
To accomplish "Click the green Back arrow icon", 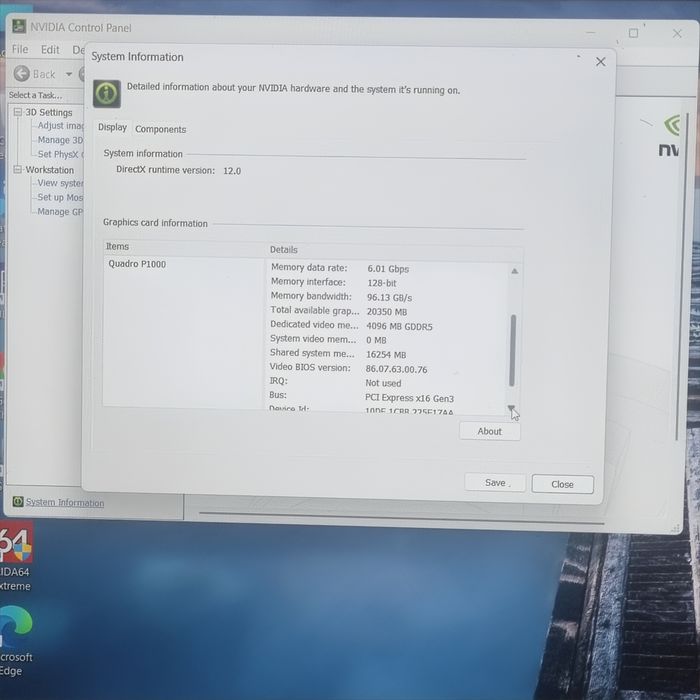I will tap(21, 73).
